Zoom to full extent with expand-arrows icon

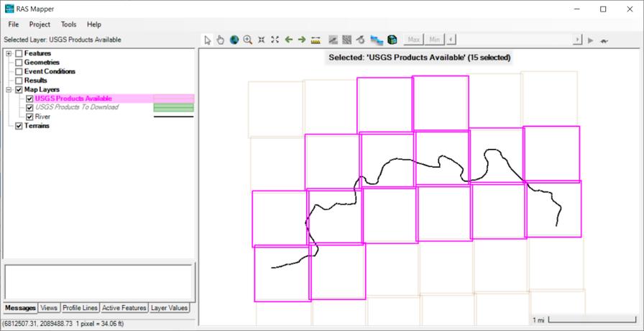pyautogui.click(x=275, y=40)
